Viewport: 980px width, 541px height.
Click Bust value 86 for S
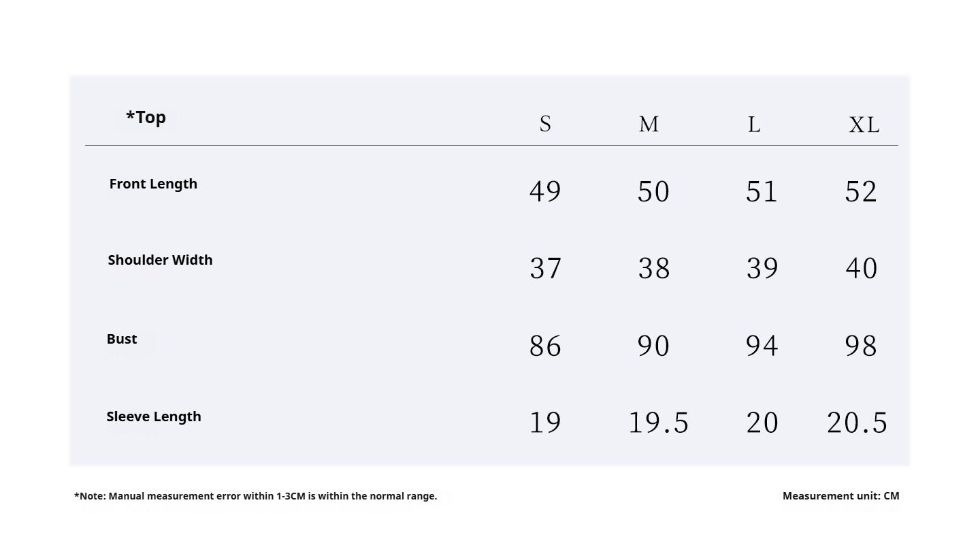click(545, 346)
